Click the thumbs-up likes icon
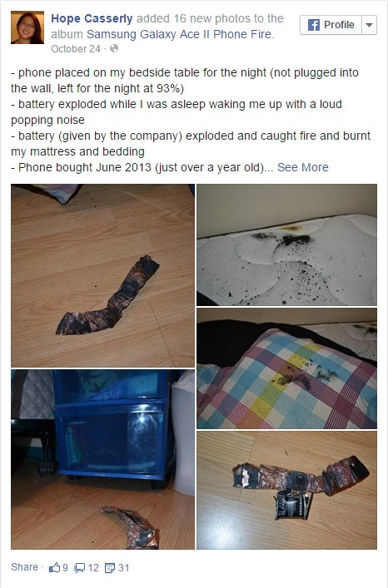The height and width of the screenshot is (588, 388). point(54,567)
